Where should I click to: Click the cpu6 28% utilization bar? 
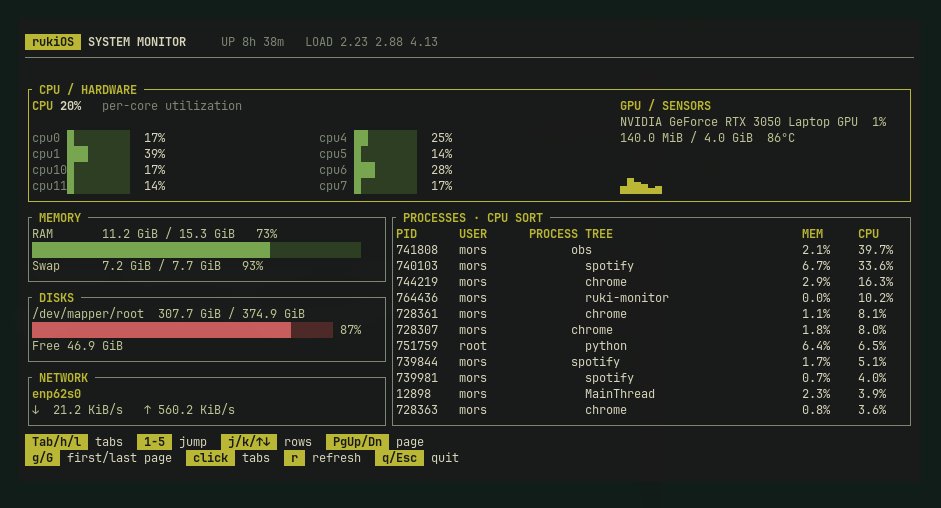(x=385, y=170)
